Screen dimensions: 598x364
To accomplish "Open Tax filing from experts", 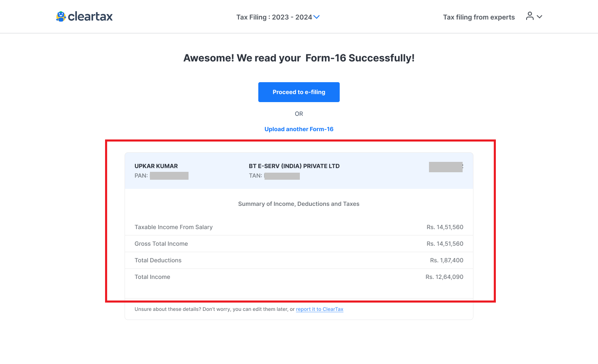I will tap(479, 17).
